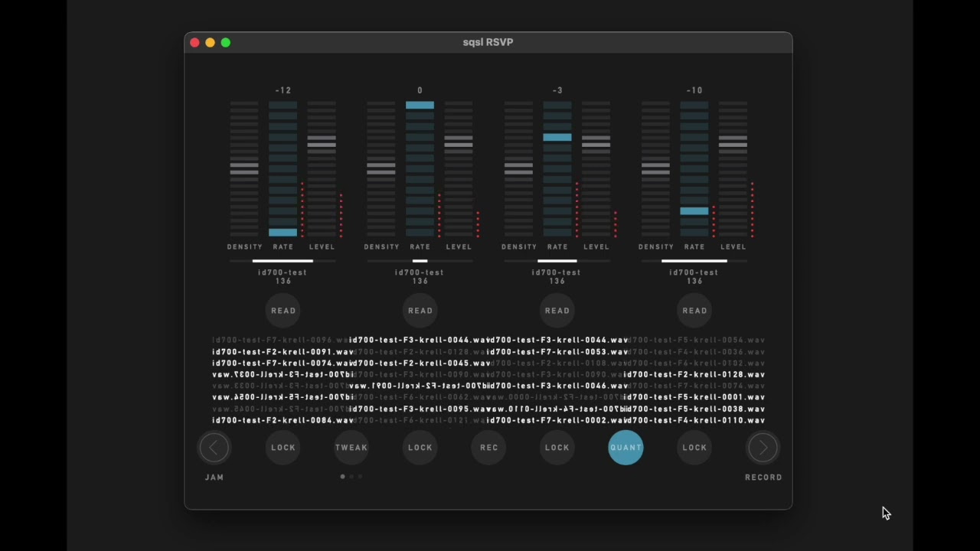Toggle LOCK under the first channel (-12)

283,448
